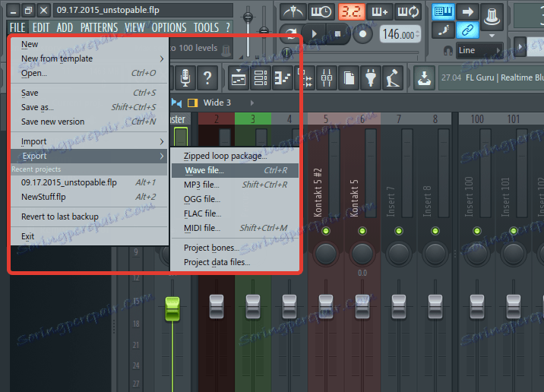Mute Insert 8 track with green LED
Screen dimensions: 544x392
435,231
